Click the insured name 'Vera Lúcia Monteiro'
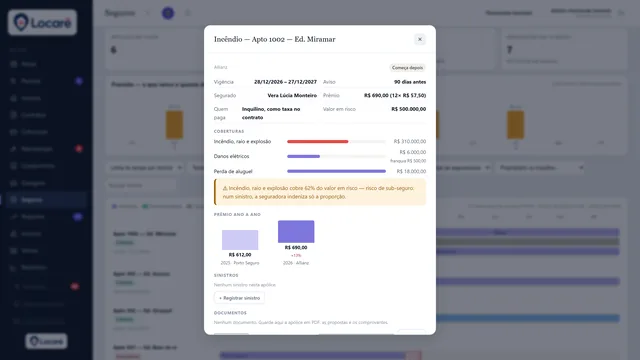 pyautogui.click(x=292, y=96)
